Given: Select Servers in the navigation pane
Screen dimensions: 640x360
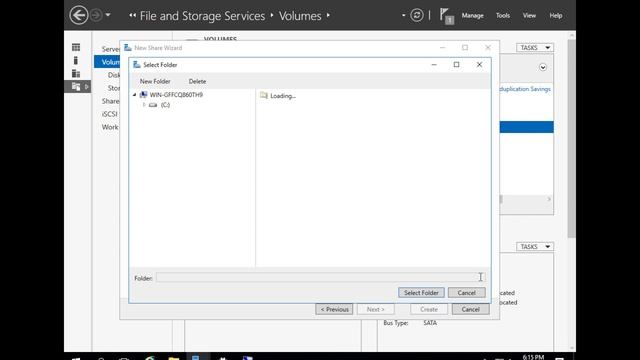Looking at the screenshot, I should pos(111,49).
